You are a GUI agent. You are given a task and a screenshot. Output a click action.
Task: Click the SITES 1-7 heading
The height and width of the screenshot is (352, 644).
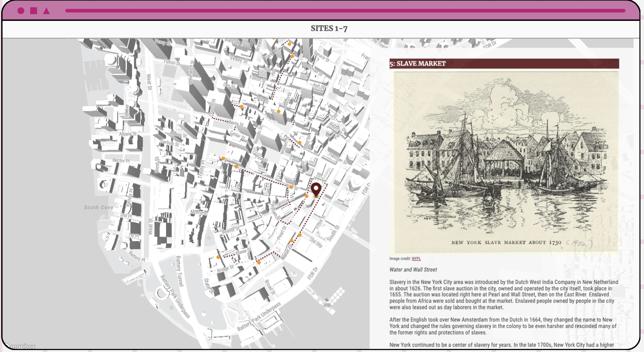329,28
